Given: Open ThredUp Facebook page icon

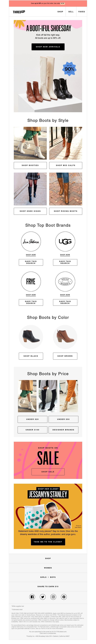Looking at the screenshot, I should pos(32,597).
